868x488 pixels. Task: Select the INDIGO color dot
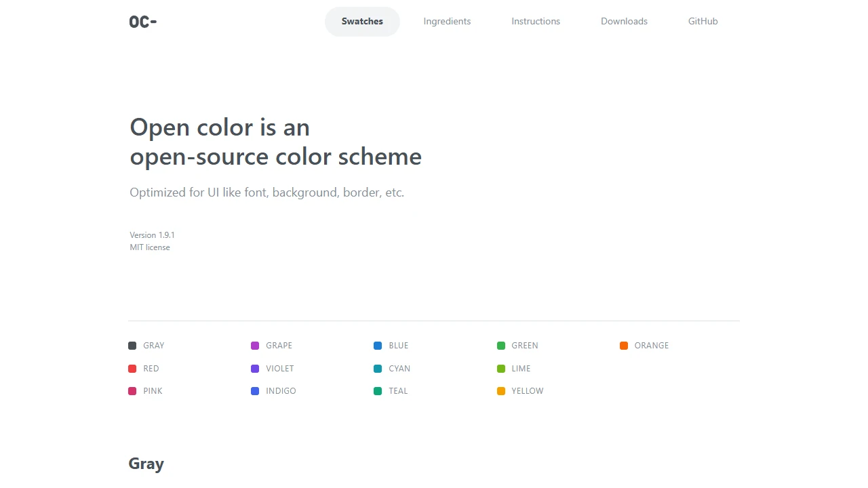click(255, 391)
